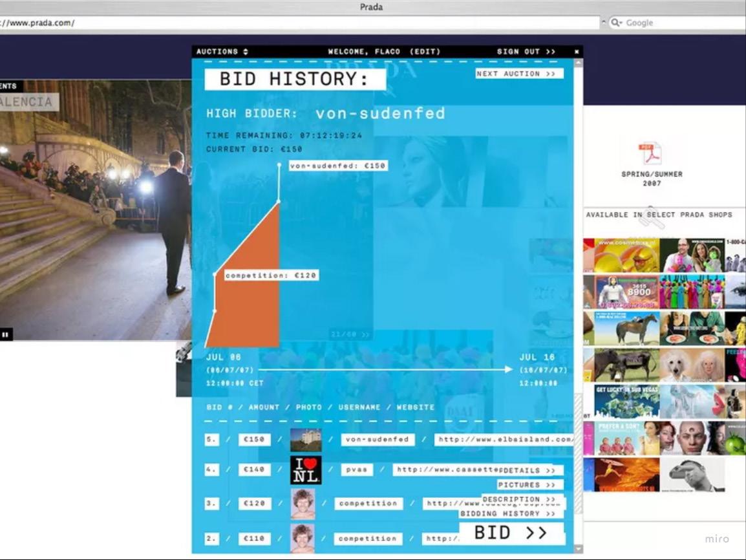Click bid number 3. label
Screen dimensions: 746x560
pos(211,503)
